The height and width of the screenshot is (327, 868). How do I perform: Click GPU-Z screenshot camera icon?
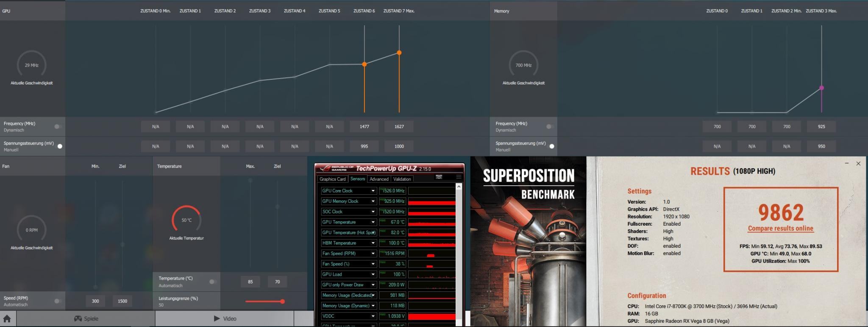pos(439,177)
